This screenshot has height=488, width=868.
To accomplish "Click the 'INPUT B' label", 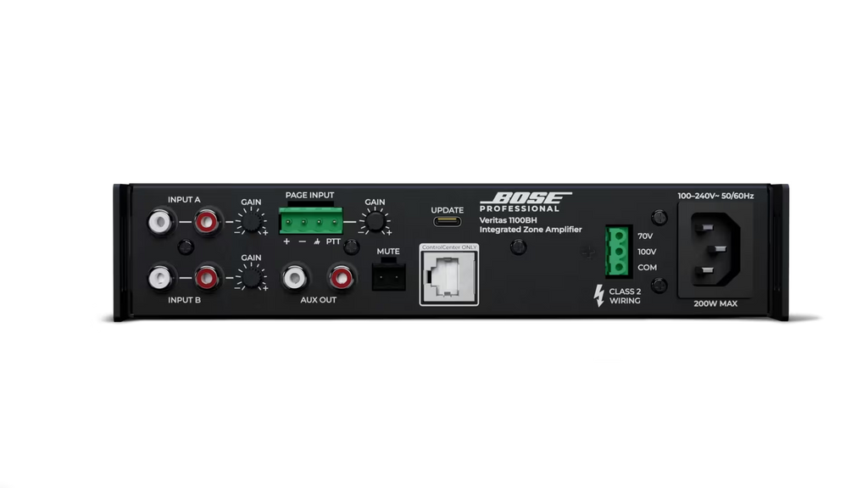I will (x=184, y=300).
